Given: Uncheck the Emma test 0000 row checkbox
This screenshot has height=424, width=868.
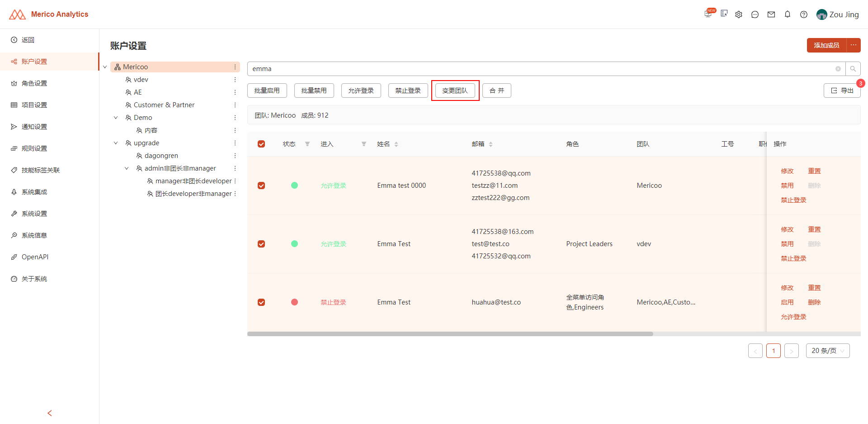Looking at the screenshot, I should point(261,186).
